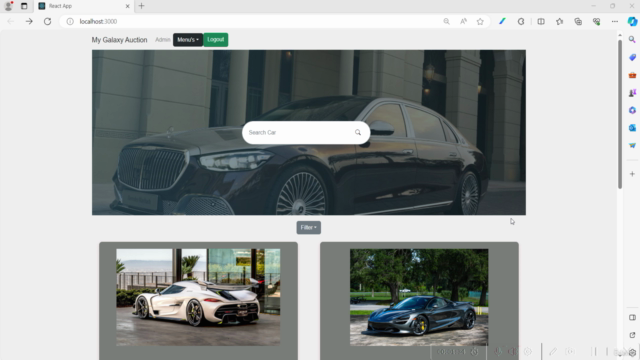Click the sidebar search icon
The height and width of the screenshot is (360, 640).
[x=632, y=40]
